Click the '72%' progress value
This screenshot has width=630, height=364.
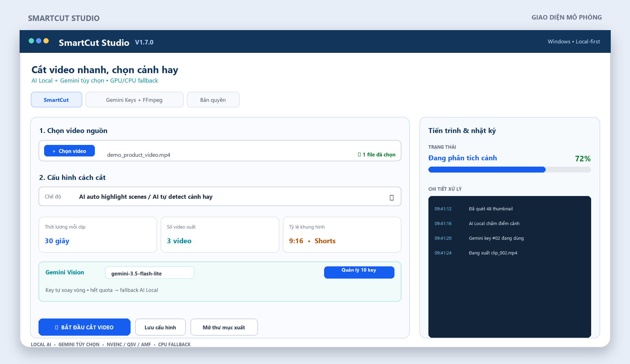(583, 159)
